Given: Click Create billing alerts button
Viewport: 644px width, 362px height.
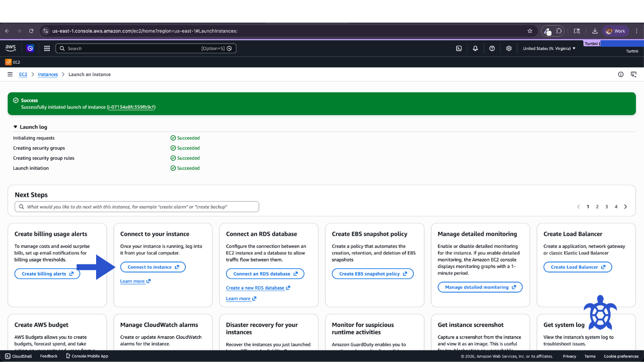Looking at the screenshot, I should 47,274.
